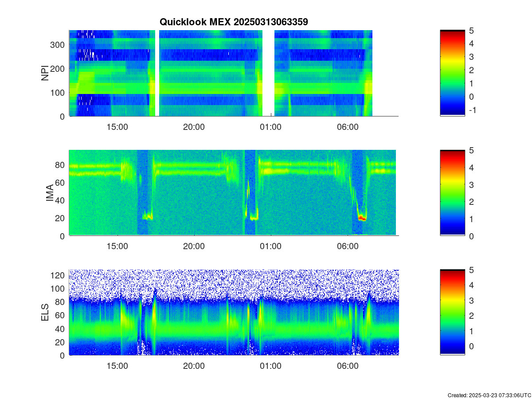Viewport: 532px width, 399px height.
Task: Click the 20:00 tick under NPI plot
Action: tap(194, 127)
